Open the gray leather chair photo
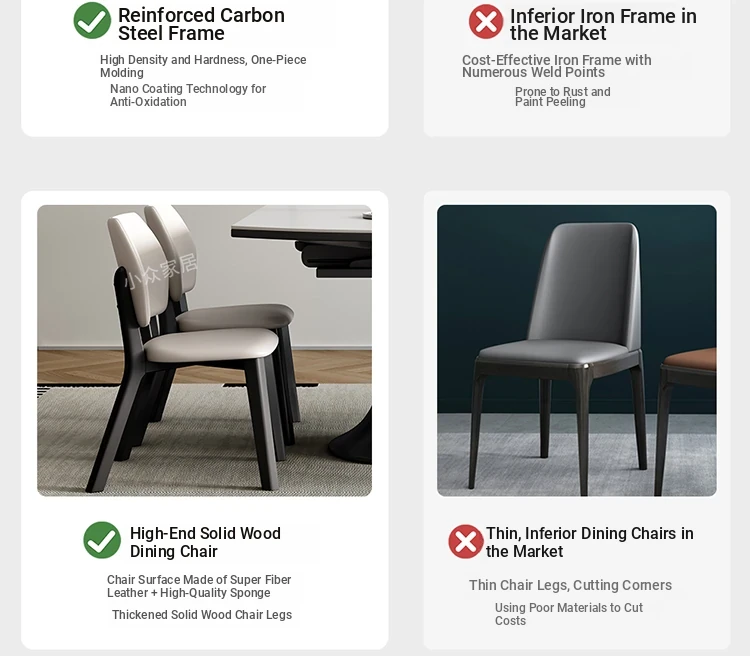 coord(577,351)
